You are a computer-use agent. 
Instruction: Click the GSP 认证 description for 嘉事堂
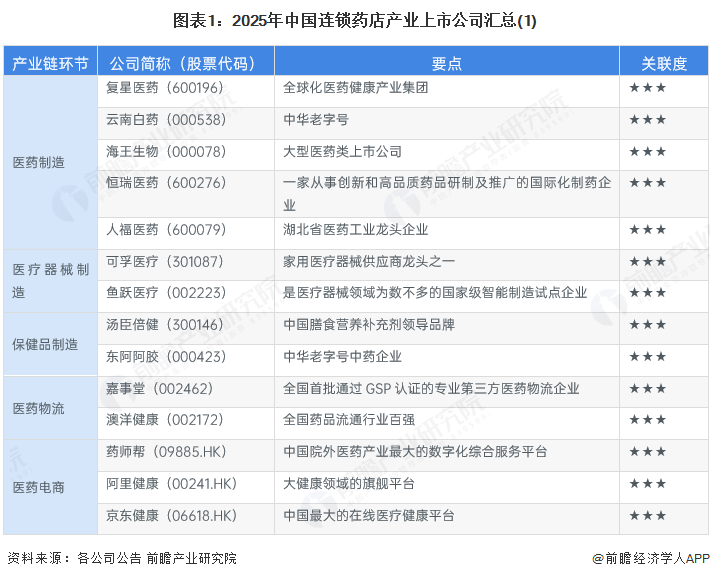pyautogui.click(x=432, y=388)
